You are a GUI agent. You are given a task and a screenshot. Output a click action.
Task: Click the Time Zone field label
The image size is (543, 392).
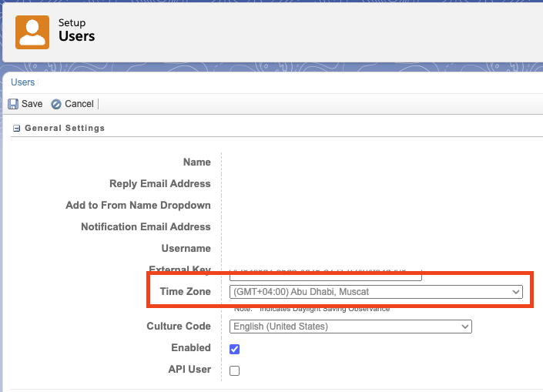pos(186,292)
